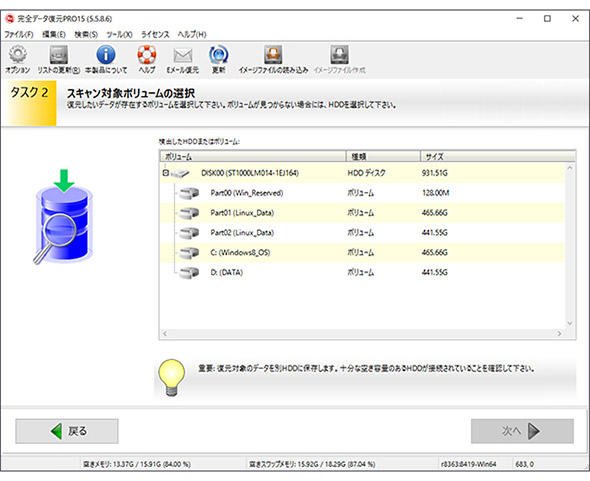Click リストの更新 toolbar icon
The width and height of the screenshot is (590, 481).
(59, 55)
